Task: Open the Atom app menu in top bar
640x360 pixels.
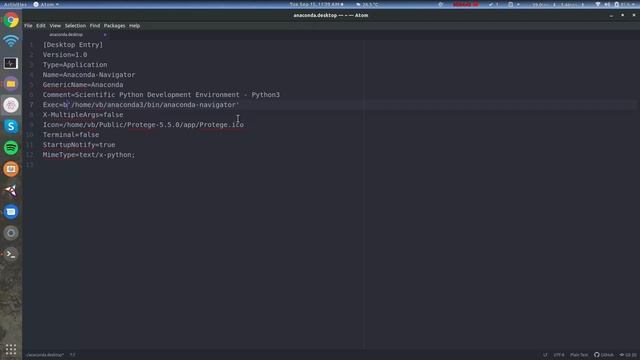Action: (x=46, y=4)
